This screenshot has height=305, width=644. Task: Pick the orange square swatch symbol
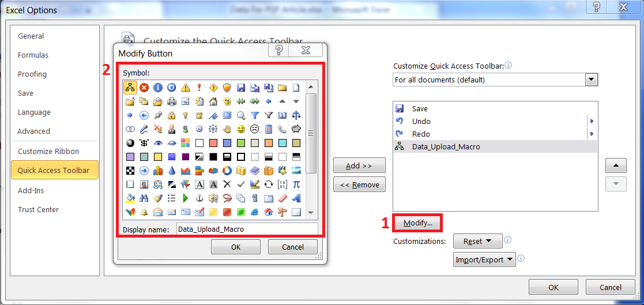coord(269,143)
